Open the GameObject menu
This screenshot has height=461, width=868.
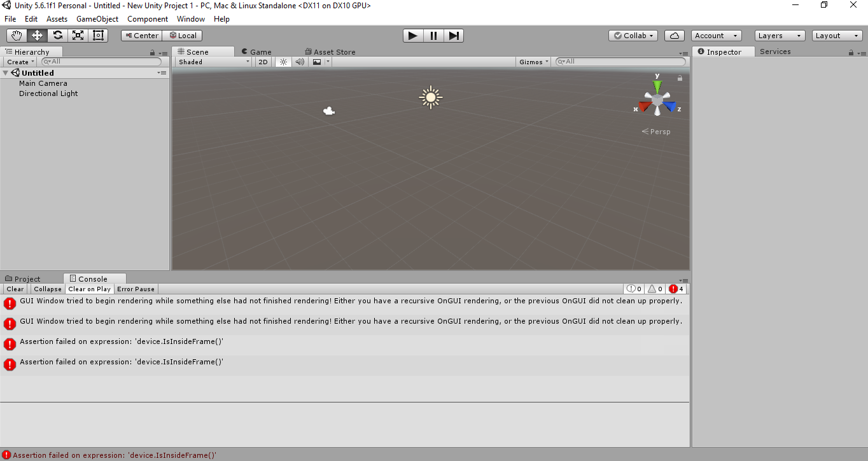[97, 18]
